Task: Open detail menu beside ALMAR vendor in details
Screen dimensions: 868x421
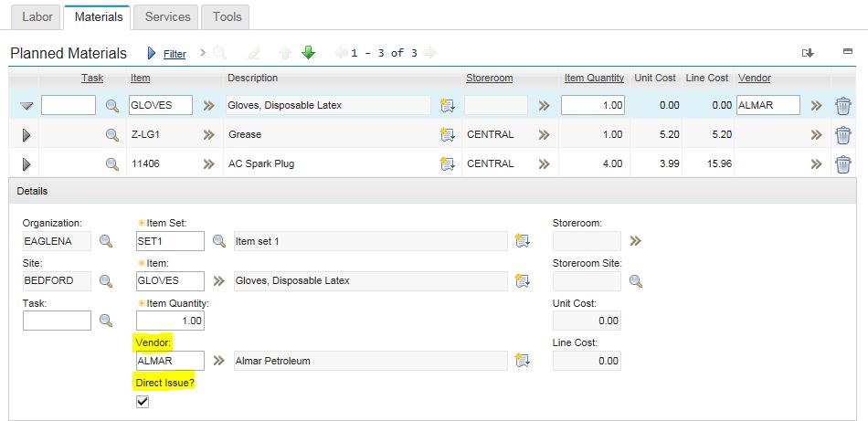Action: [x=219, y=361]
